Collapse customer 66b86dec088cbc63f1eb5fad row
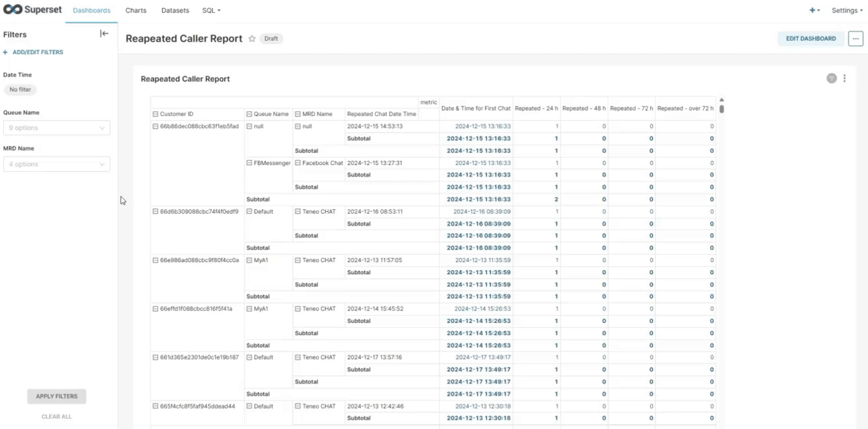 tap(155, 126)
